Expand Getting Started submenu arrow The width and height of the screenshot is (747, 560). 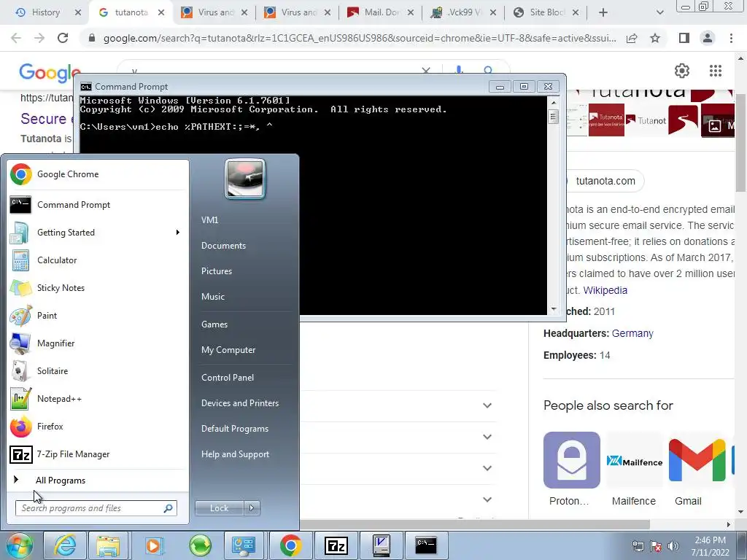[178, 233]
